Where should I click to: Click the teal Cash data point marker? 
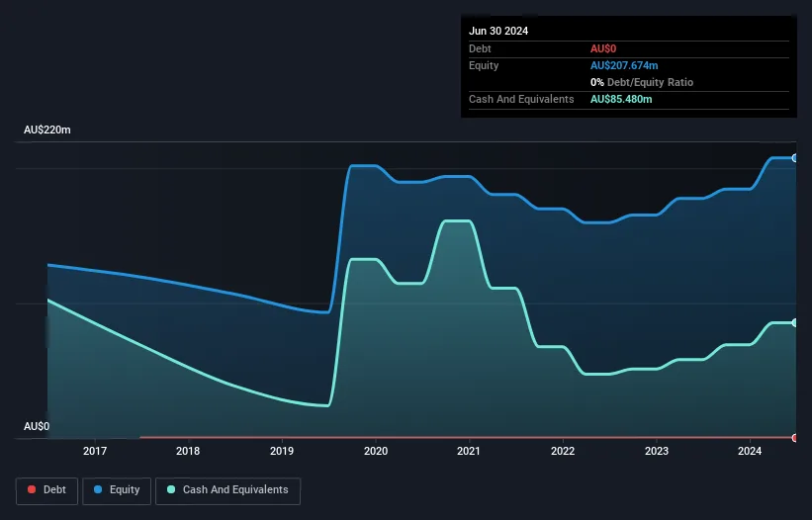[794, 323]
